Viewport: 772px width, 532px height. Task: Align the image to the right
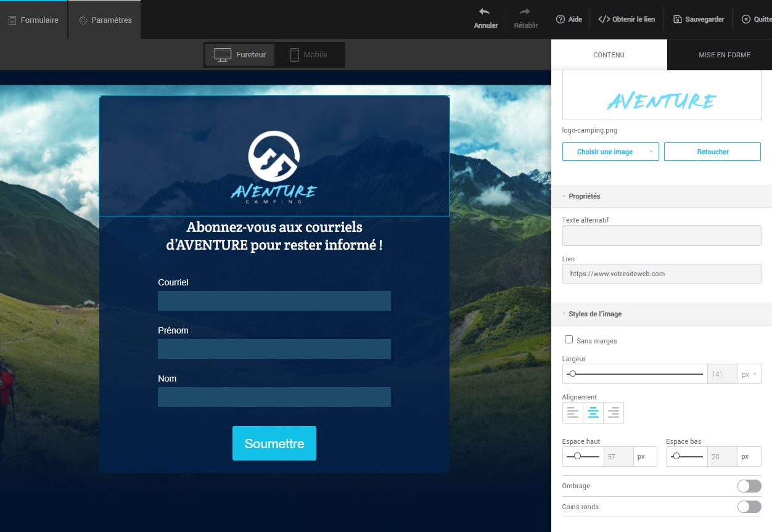coord(614,413)
